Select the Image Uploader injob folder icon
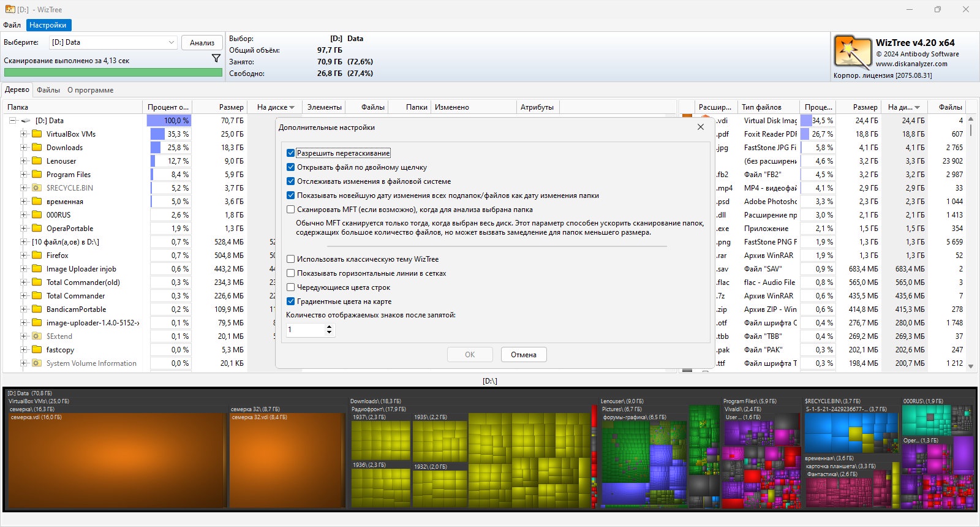The width and height of the screenshot is (980, 527). tap(37, 268)
